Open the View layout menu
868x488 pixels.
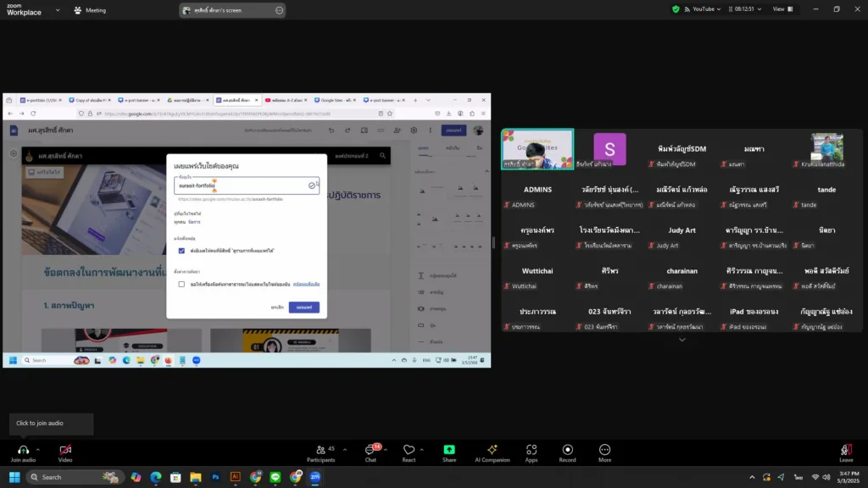pos(782,9)
